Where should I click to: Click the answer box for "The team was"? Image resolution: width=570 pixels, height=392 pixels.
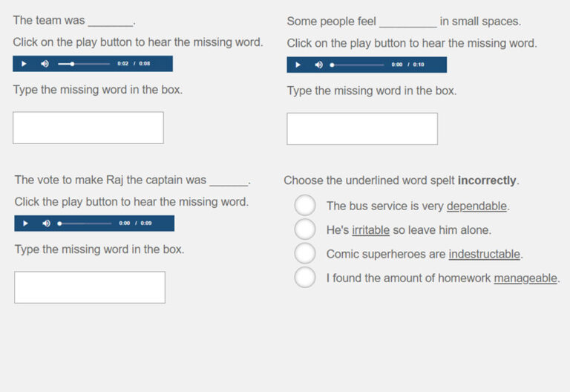coord(88,128)
